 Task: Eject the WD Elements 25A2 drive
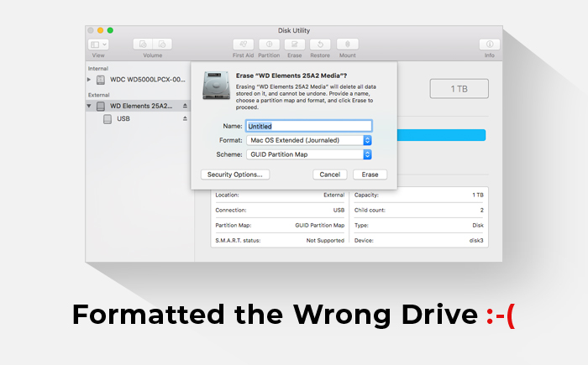(x=185, y=107)
